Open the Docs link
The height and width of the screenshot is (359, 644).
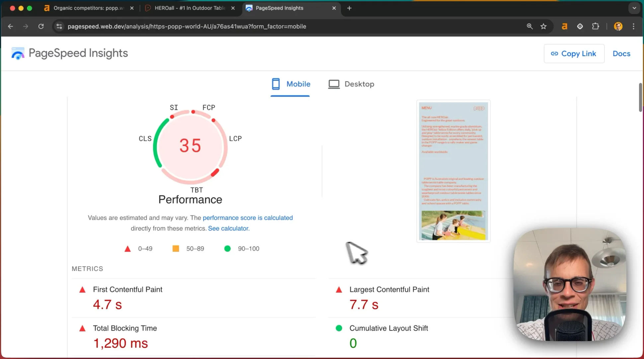tap(621, 54)
